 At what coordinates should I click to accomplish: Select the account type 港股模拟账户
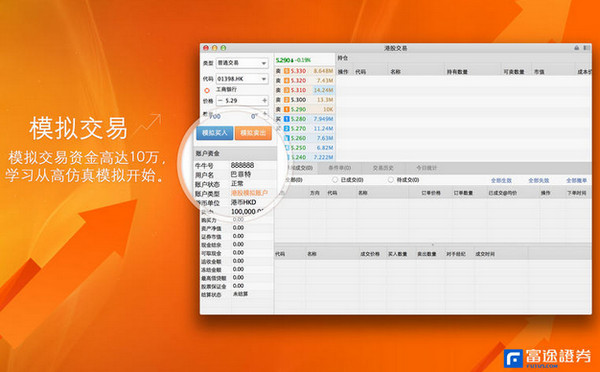click(x=249, y=193)
